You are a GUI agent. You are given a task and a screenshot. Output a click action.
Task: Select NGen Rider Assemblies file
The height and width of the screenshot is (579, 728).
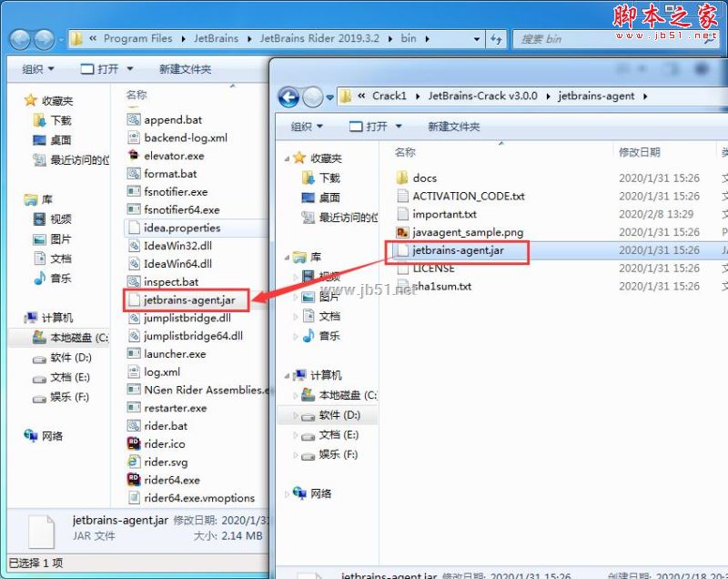pos(206,390)
